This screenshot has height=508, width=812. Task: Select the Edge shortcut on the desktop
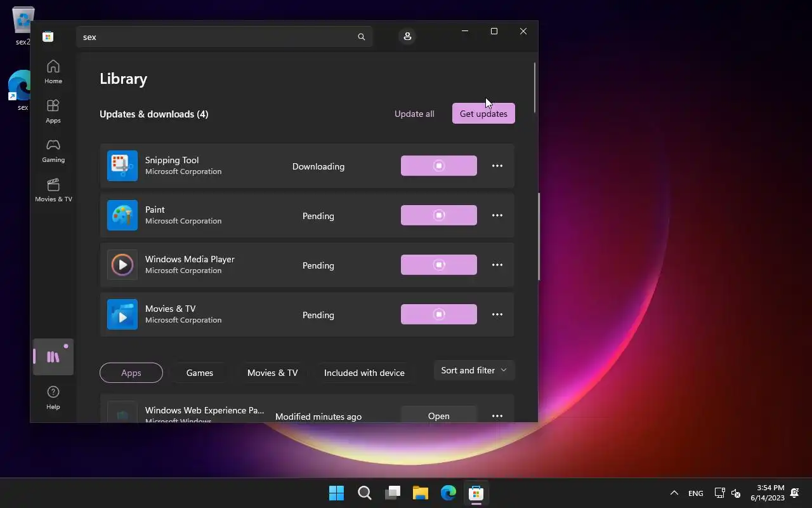[20, 90]
